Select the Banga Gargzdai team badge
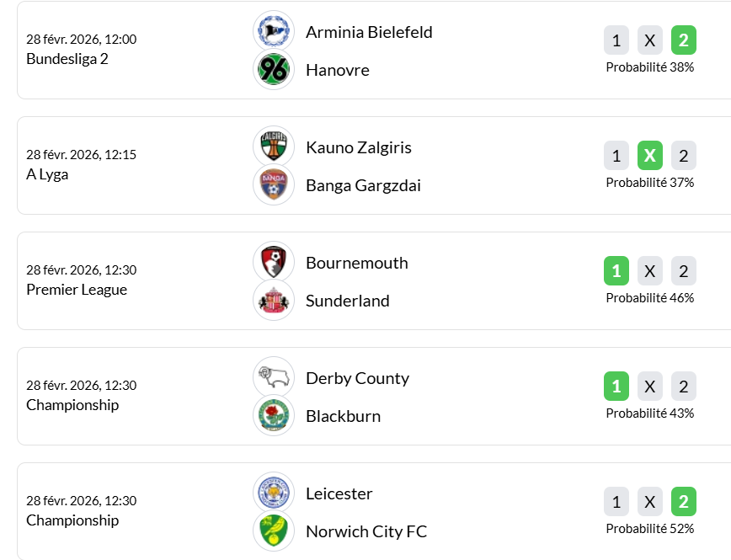731x560 pixels. pos(274,184)
